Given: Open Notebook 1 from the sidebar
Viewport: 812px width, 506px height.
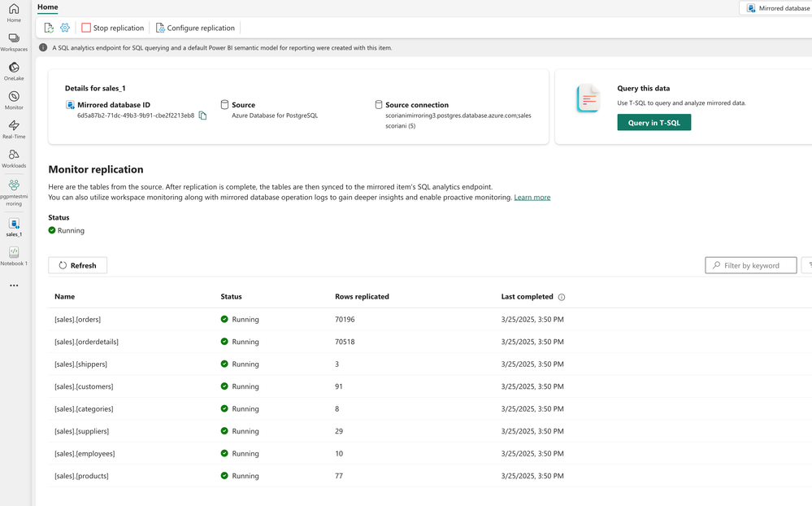Looking at the screenshot, I should coord(14,256).
